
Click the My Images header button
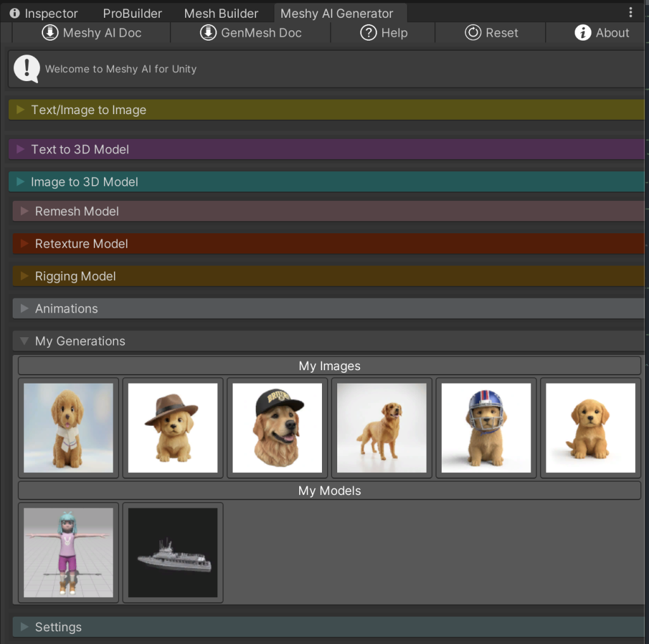(x=329, y=366)
